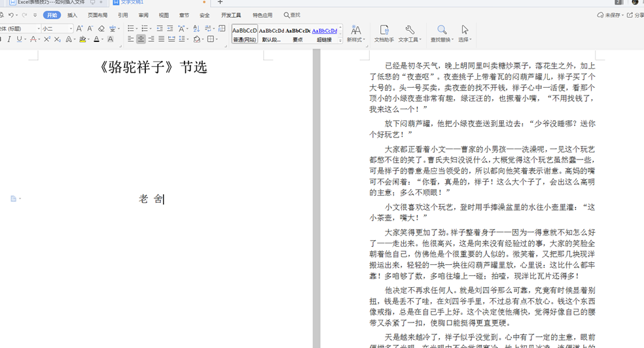Viewport: 644px width, 348px height.
Task: Open the 文档助手 tool
Action: click(x=384, y=33)
